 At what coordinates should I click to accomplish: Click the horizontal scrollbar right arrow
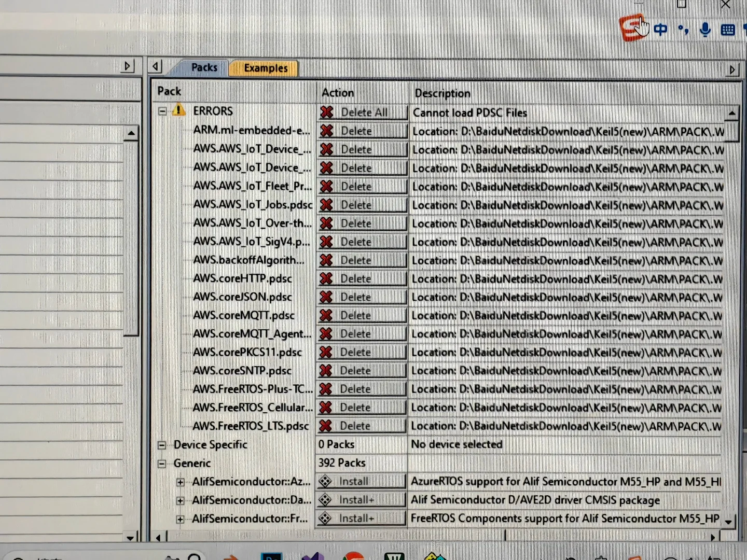coord(713,537)
